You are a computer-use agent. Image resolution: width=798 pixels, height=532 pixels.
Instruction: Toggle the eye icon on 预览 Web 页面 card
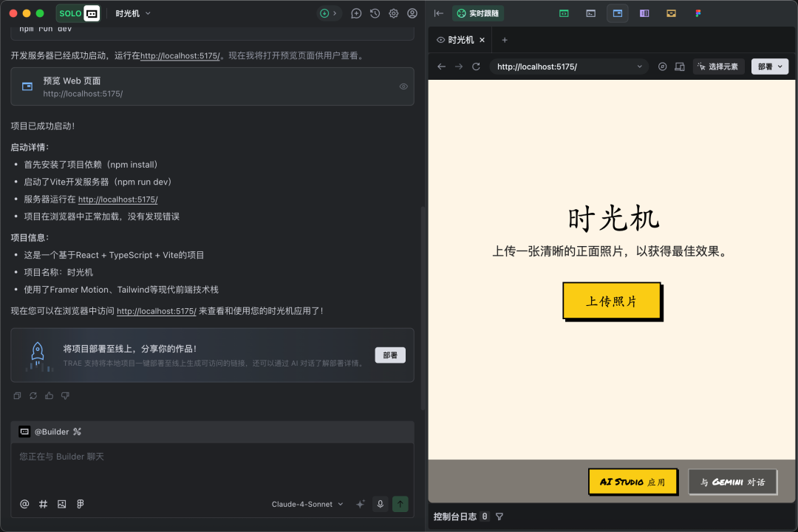click(x=403, y=86)
